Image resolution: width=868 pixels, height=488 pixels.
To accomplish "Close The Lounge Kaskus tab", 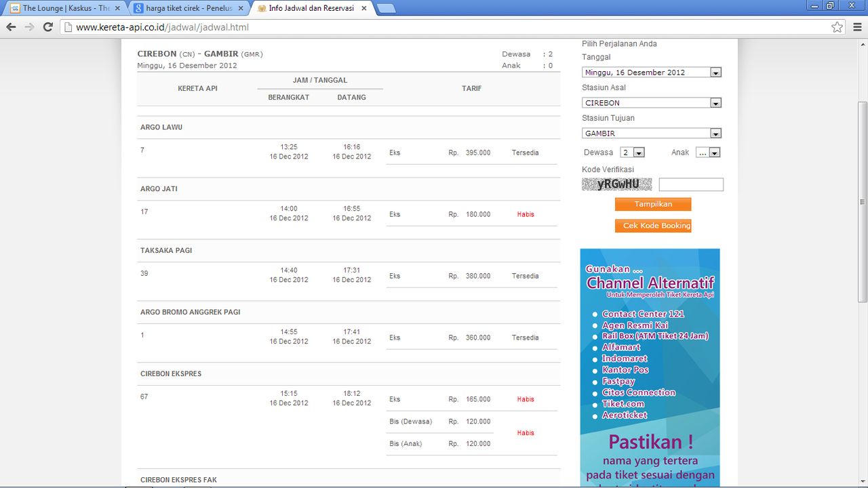I will [117, 9].
